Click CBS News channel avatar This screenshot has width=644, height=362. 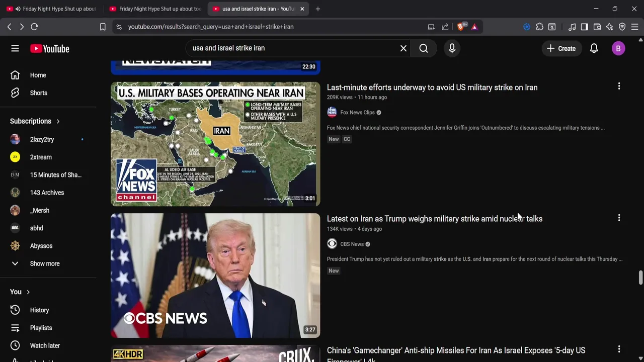point(332,244)
